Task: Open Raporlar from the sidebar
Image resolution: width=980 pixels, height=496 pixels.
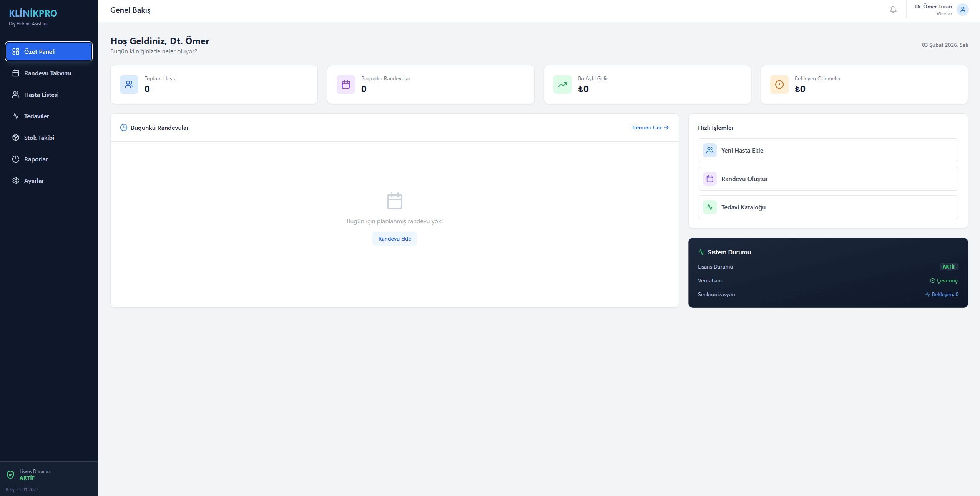Action: pyautogui.click(x=36, y=159)
